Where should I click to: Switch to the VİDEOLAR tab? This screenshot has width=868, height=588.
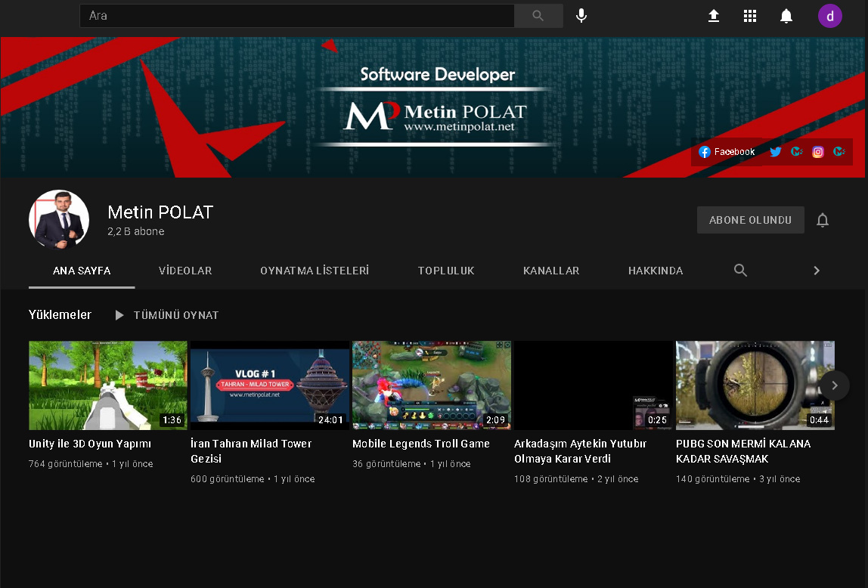(185, 271)
